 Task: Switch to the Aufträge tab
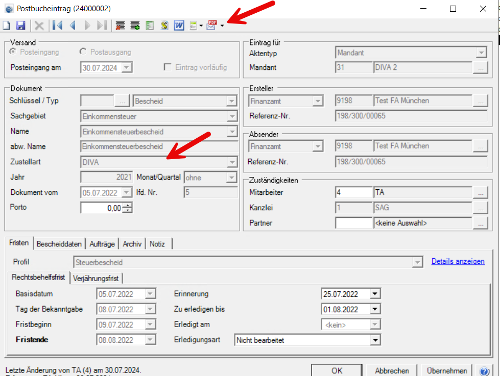coord(102,244)
